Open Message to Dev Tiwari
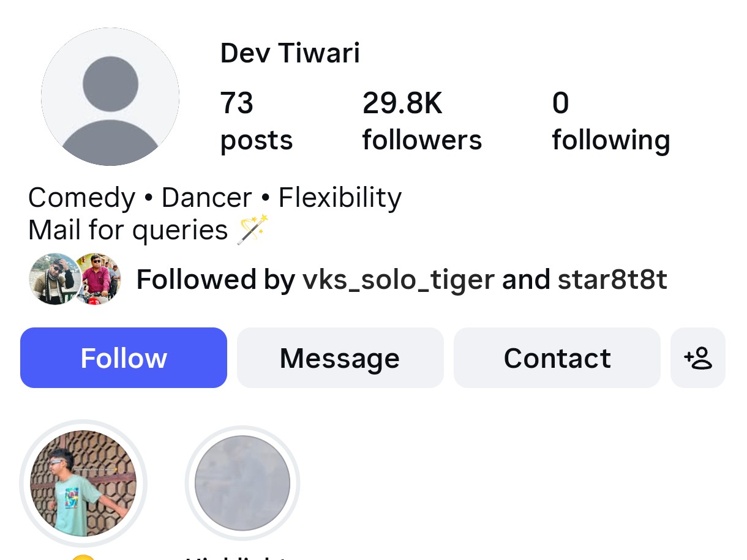Viewport: 747px width, 560px height. click(340, 358)
